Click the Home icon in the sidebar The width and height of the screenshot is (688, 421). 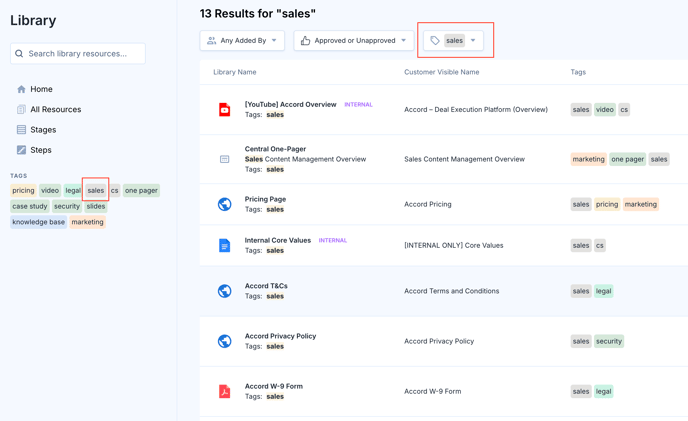pyautogui.click(x=21, y=89)
